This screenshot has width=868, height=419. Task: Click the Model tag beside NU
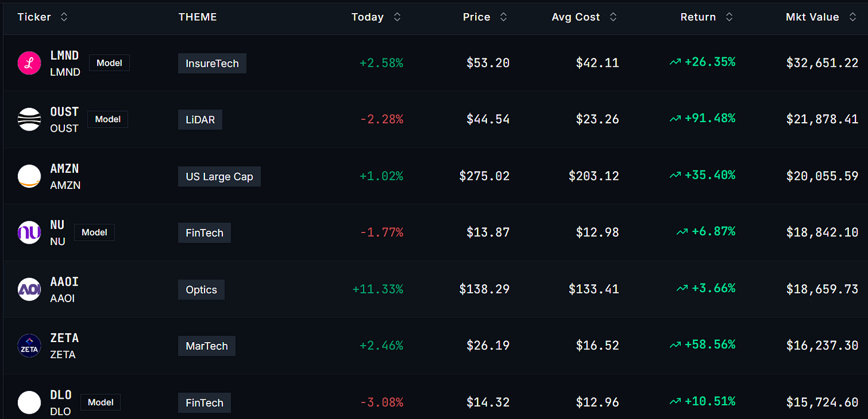point(94,232)
